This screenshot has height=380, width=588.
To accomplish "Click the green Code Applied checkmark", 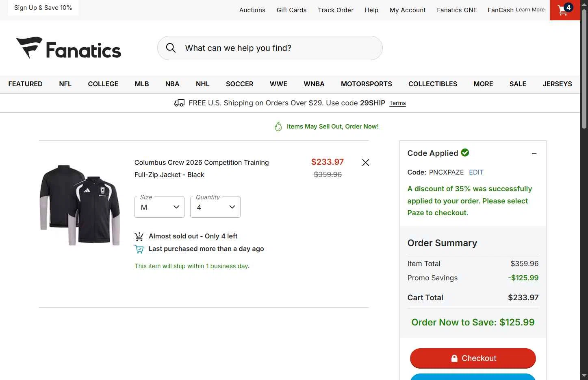I will [465, 153].
